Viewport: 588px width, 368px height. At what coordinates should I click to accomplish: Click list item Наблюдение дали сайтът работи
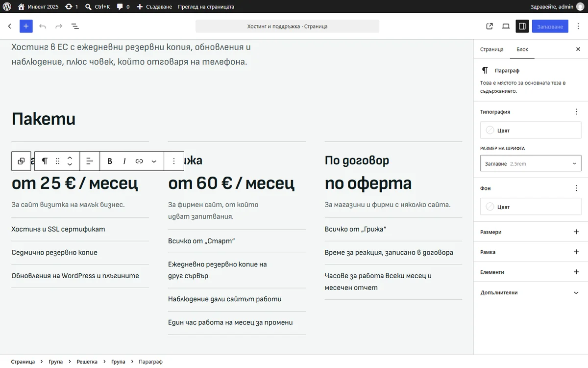(x=225, y=299)
